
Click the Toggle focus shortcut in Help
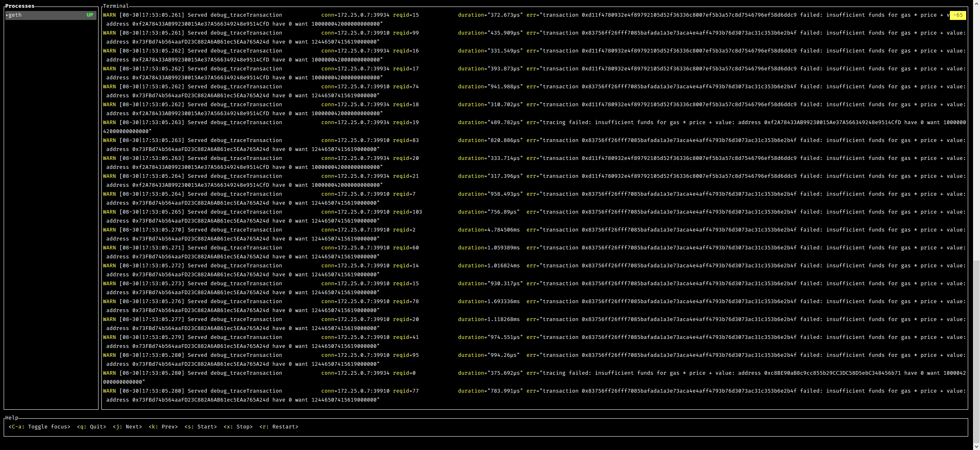click(39, 427)
